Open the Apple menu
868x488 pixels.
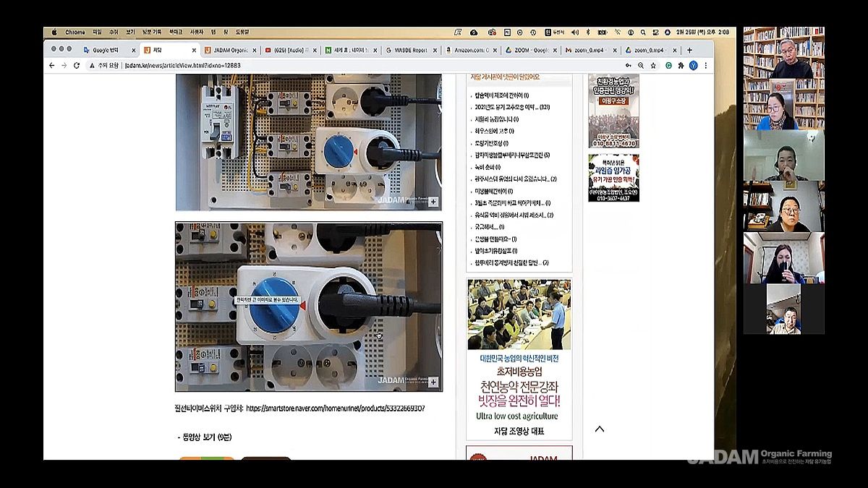[53, 33]
